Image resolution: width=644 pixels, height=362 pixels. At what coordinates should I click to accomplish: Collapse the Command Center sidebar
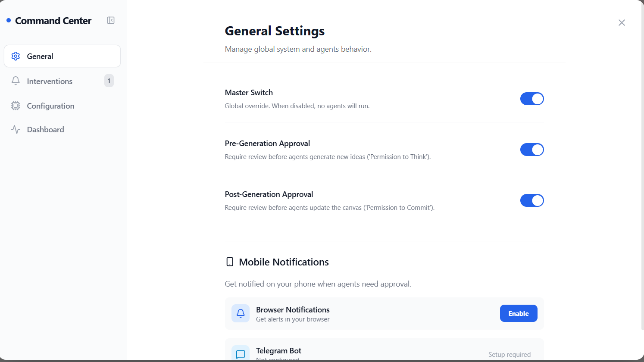(x=111, y=20)
